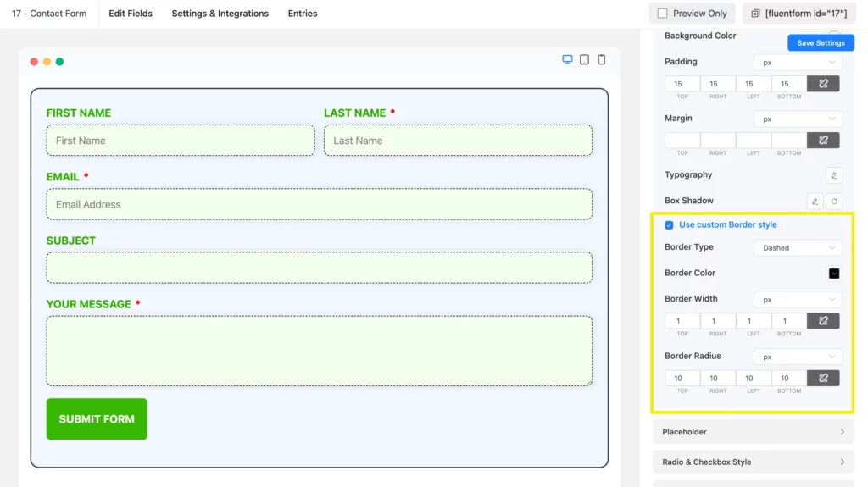This screenshot has width=868, height=487.
Task: Click the Email Address input field
Action: point(320,204)
